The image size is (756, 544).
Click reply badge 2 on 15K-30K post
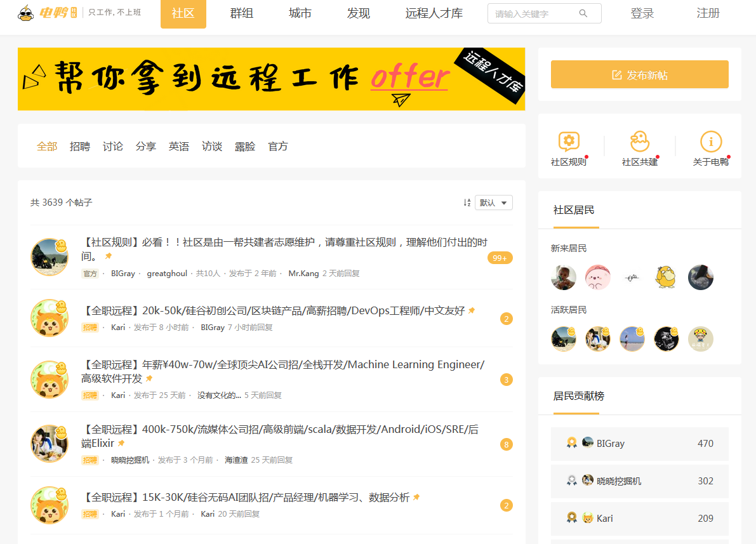pyautogui.click(x=507, y=505)
